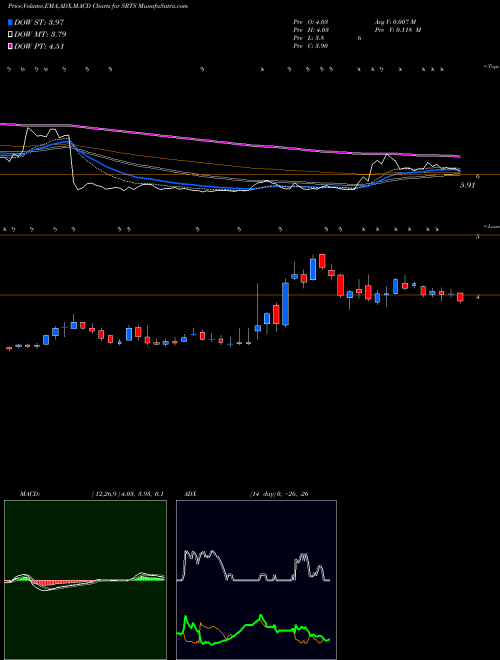Screen dimensions: 500x660
Task: Click the 'Pre L: 3.8' low value
Action: (309, 38)
